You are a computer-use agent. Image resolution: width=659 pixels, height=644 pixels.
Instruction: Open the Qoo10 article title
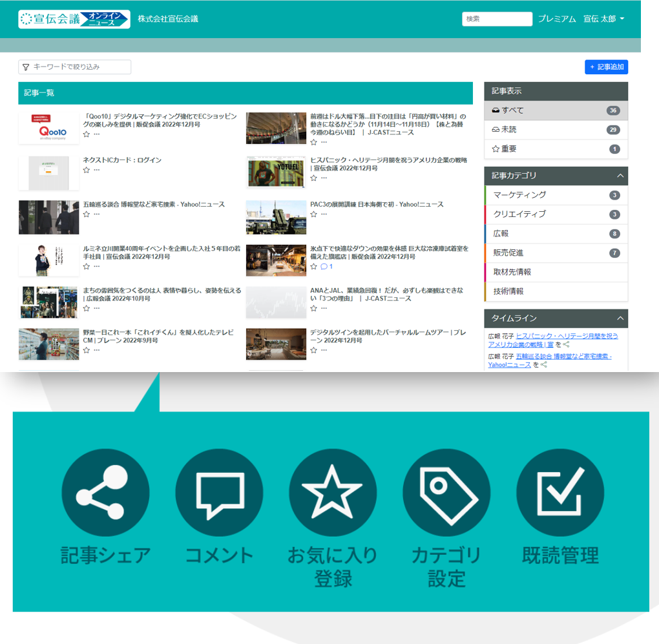pos(160,121)
